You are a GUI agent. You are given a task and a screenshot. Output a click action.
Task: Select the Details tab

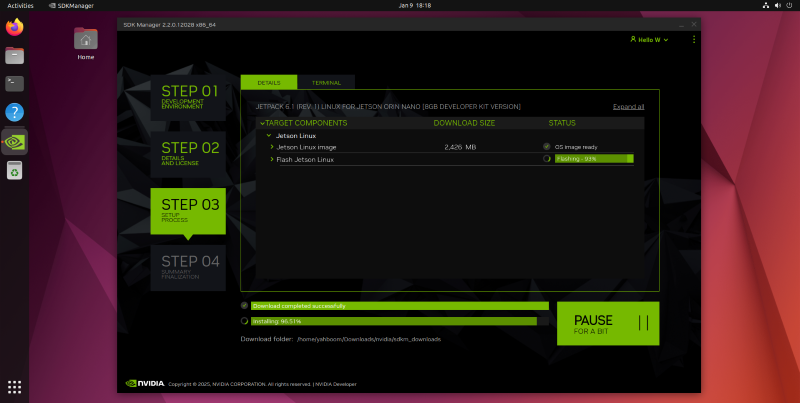[268, 82]
